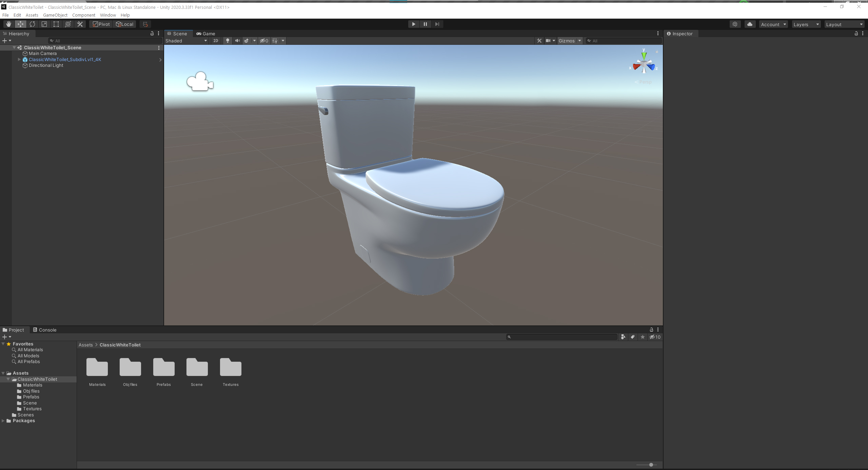Open the Layers dropdown button
Screen dimensions: 868x470
click(806, 24)
